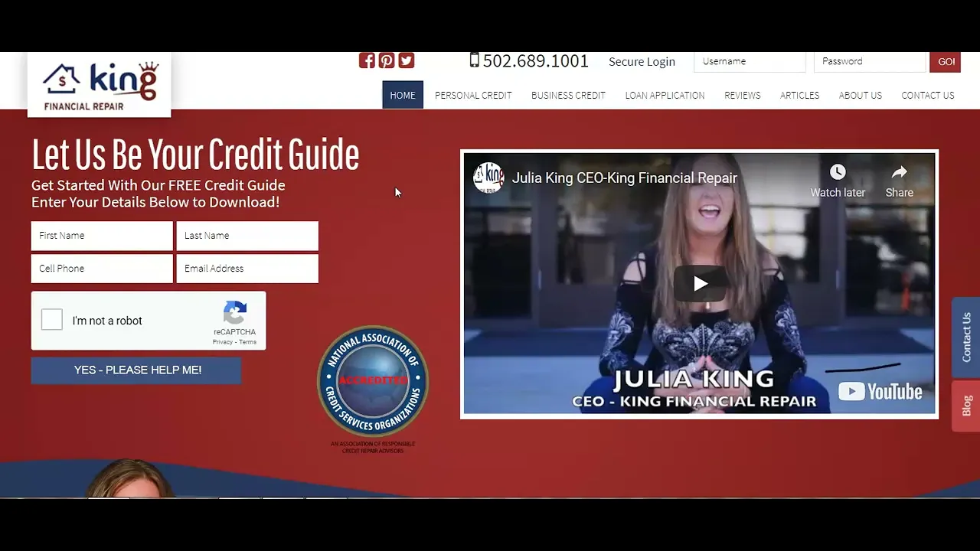The image size is (980, 551).
Task: Submit with YES - PLEASE HELP ME!
Action: pos(136,370)
